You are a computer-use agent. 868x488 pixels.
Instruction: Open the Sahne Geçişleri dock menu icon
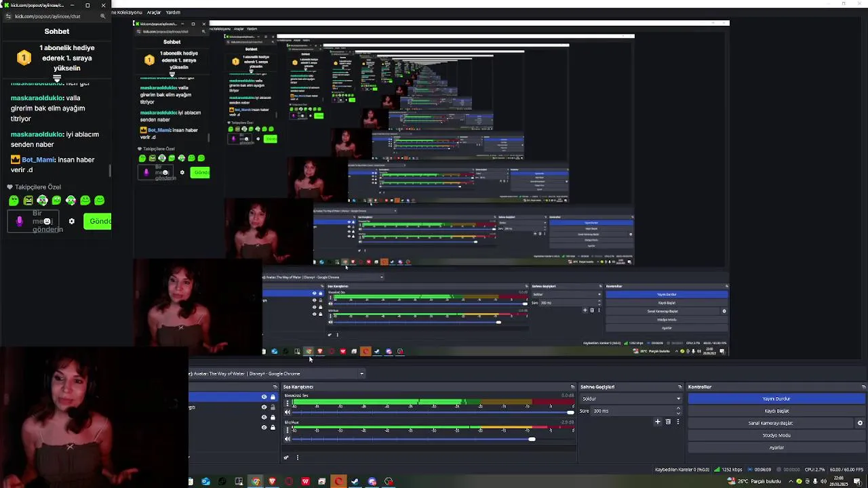click(679, 387)
